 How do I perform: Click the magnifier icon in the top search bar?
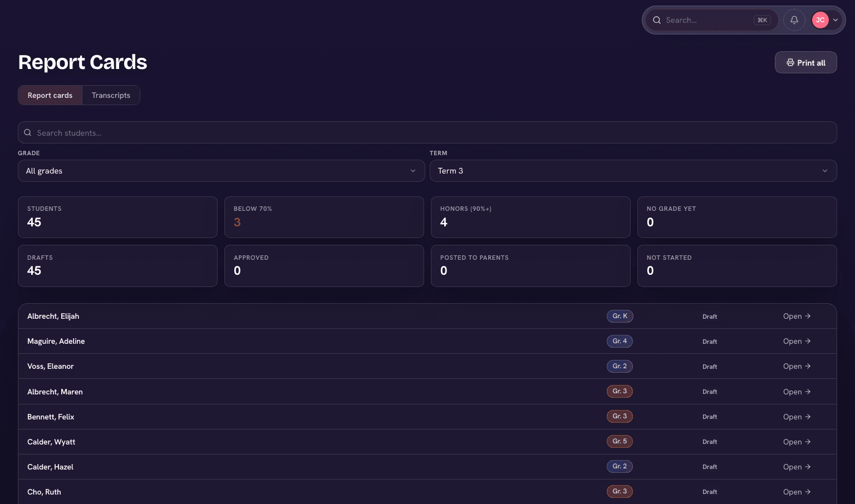pyautogui.click(x=657, y=20)
